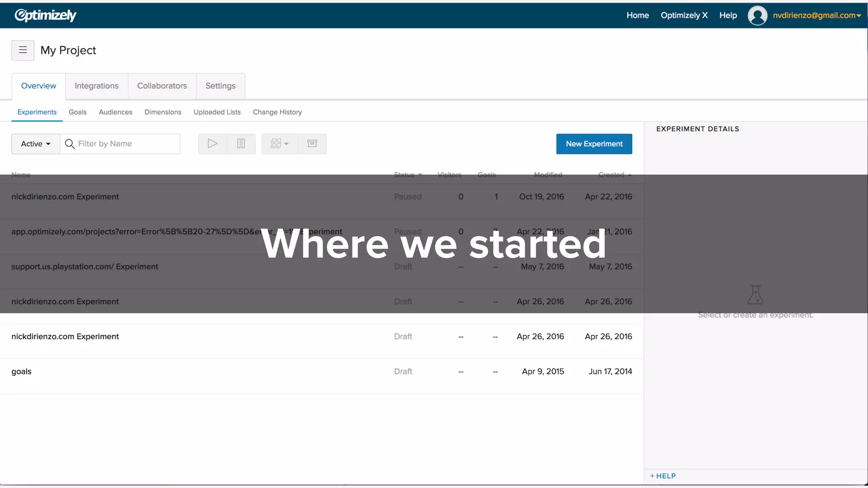Open the Settings tab
Image resolution: width=868 pixels, height=488 pixels.
(220, 86)
